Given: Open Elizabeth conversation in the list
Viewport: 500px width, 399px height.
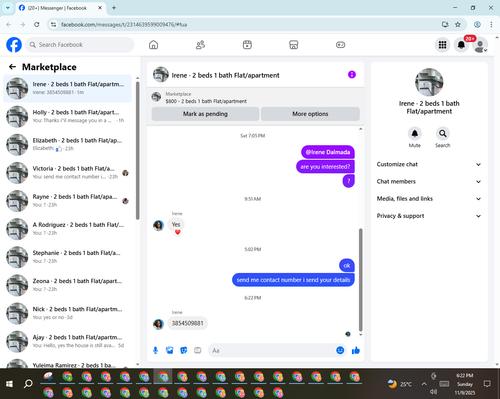Looking at the screenshot, I should pos(67,145).
